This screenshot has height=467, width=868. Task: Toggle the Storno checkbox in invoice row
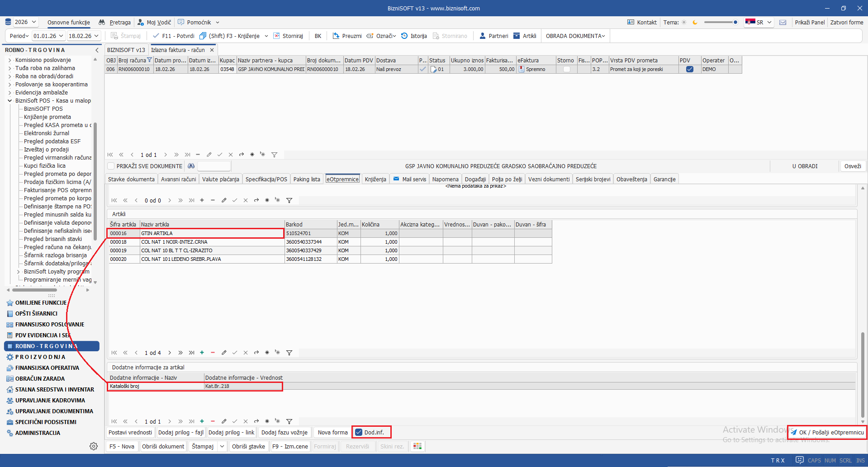pyautogui.click(x=566, y=69)
